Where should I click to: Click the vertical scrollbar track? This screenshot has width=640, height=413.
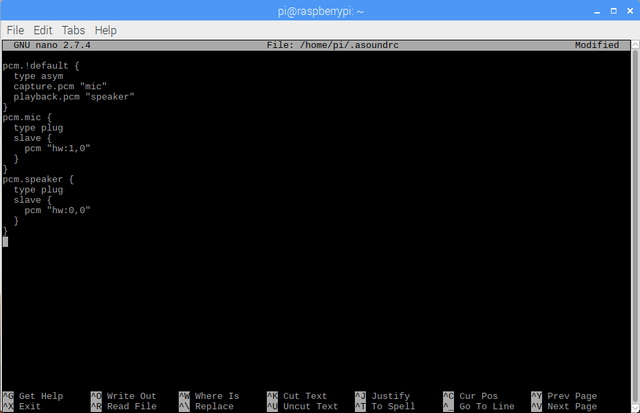636,226
